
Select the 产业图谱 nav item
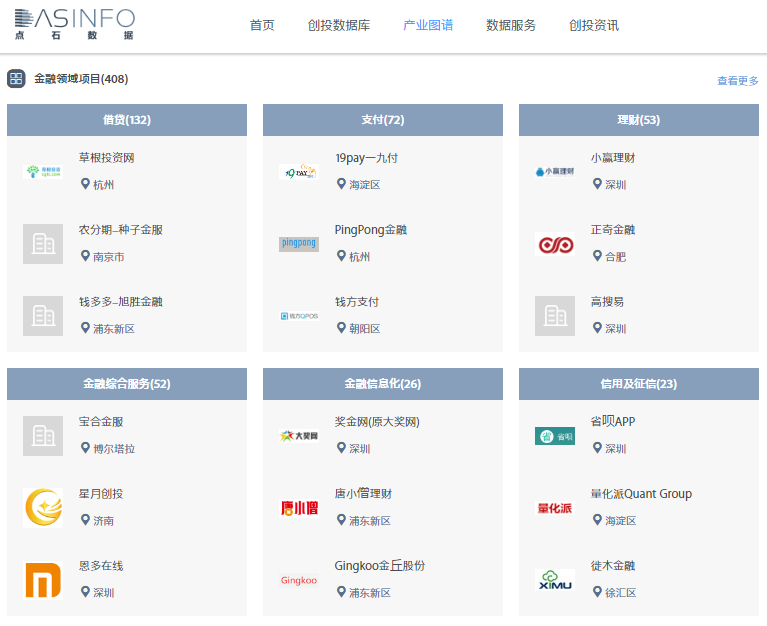tap(428, 25)
